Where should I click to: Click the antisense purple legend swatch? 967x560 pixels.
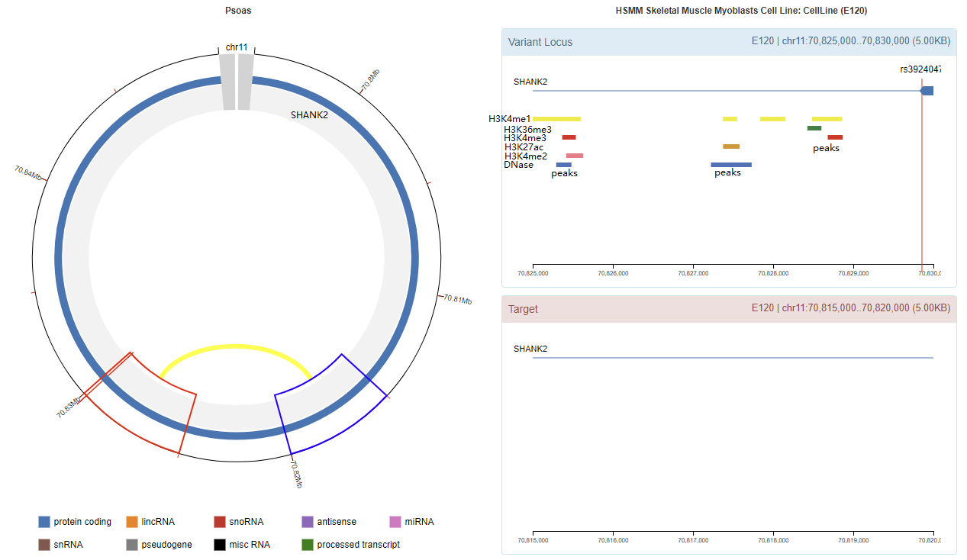[x=308, y=522]
